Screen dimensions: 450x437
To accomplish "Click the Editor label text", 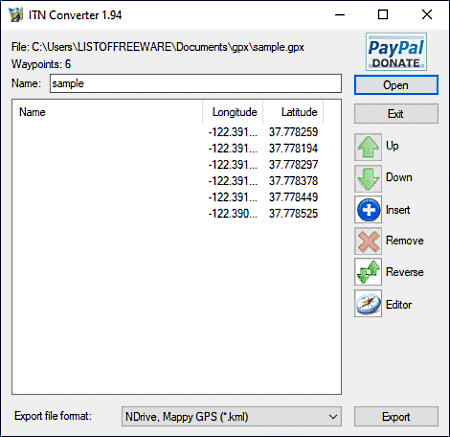I will coord(399,305).
